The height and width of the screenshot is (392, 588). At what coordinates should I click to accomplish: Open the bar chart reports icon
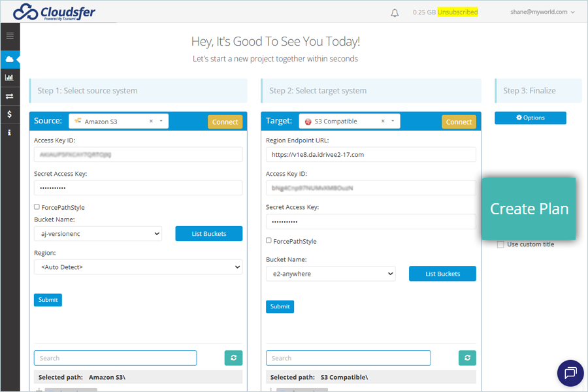click(x=9, y=78)
